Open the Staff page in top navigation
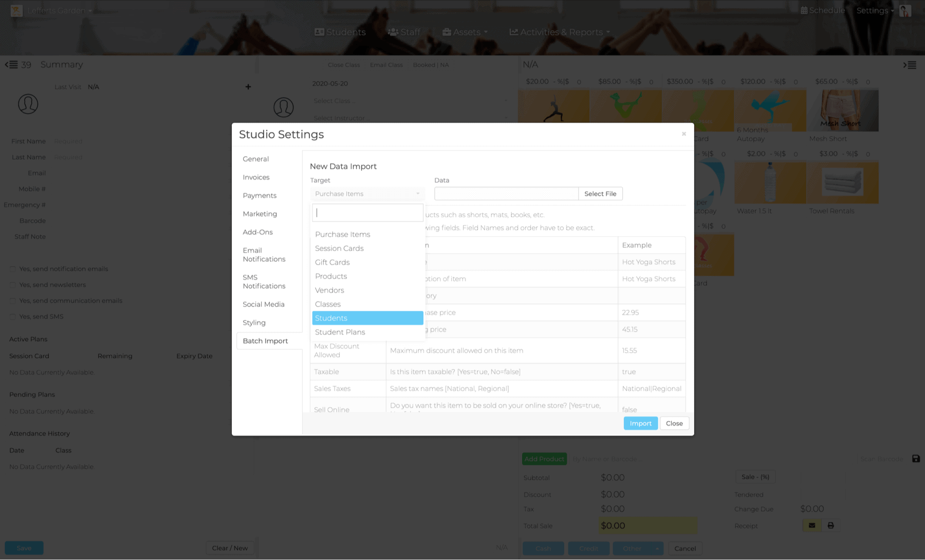The width and height of the screenshot is (925, 560). [x=404, y=32]
